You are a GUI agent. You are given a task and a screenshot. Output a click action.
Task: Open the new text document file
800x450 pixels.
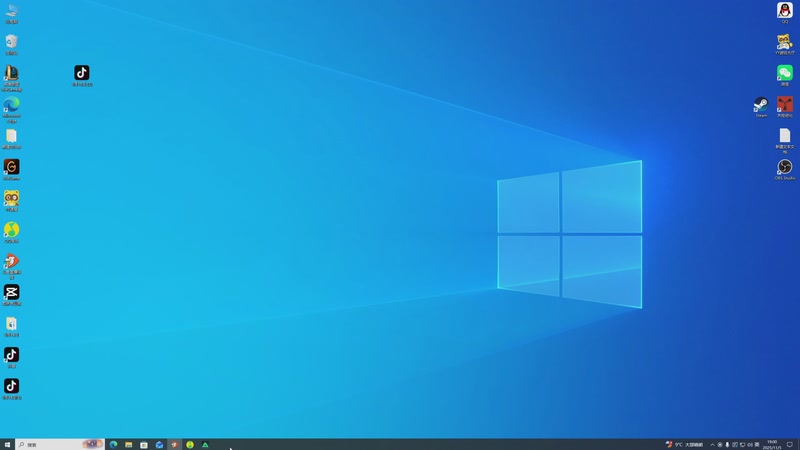784,140
